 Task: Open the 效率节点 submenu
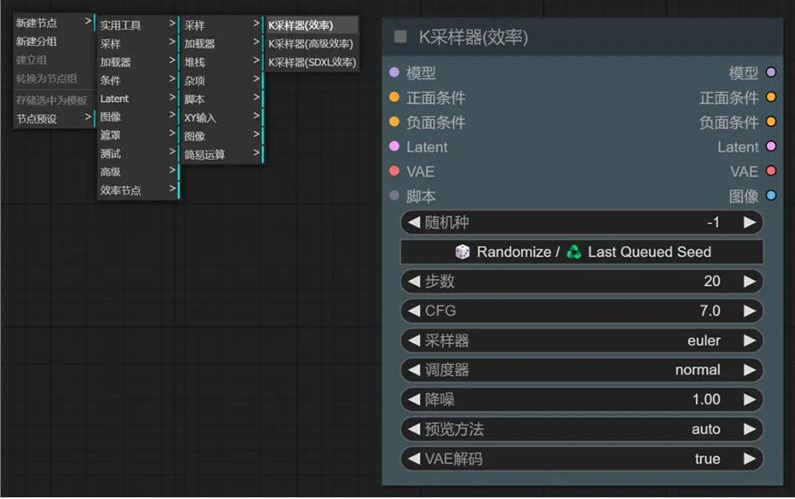(x=138, y=190)
